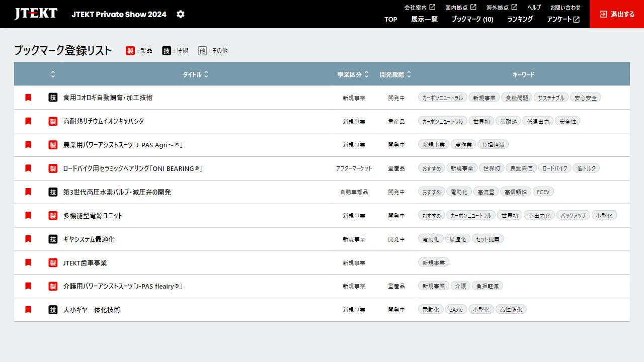Toggle bookmark on 食用コオロギ自動飼育・加工技術
Image resolution: width=644 pixels, height=362 pixels.
pos(28,98)
